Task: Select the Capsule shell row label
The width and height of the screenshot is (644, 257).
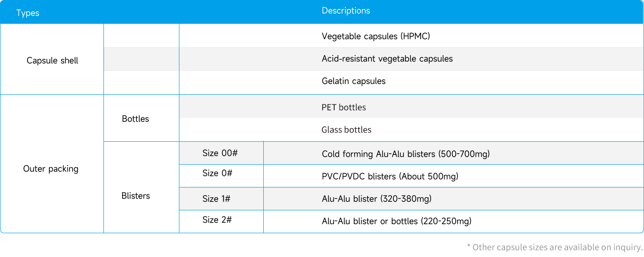Action: click(52, 61)
